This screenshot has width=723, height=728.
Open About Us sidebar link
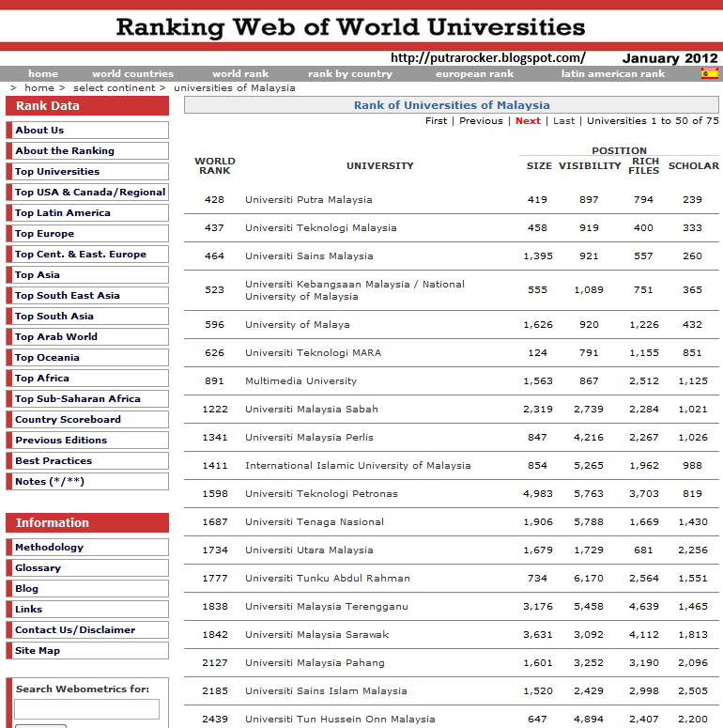pyautogui.click(x=87, y=130)
